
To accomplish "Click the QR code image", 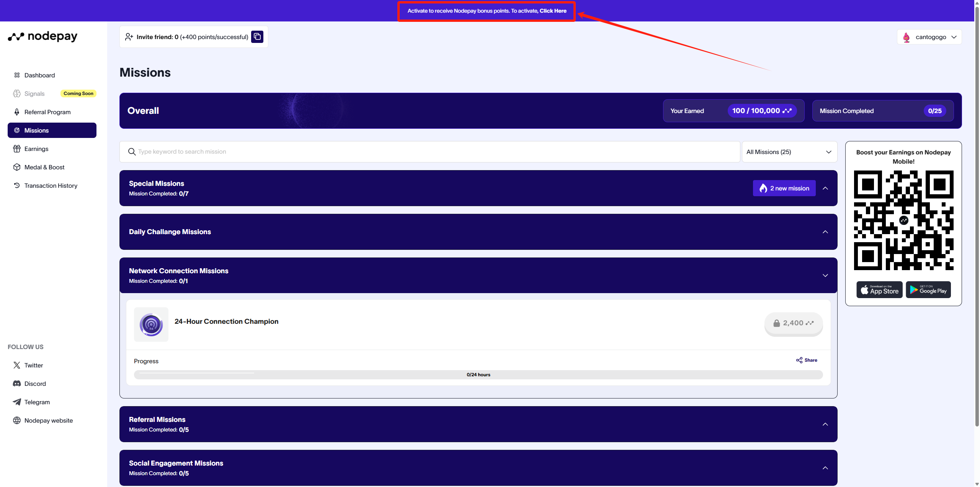I will pyautogui.click(x=903, y=220).
